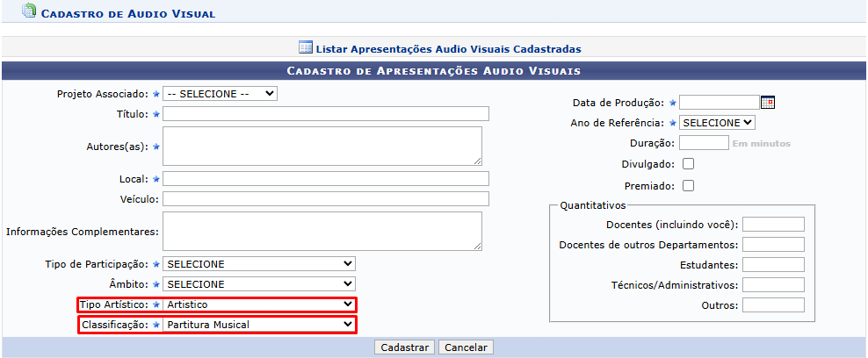Focus the Informações Complementares text area
This screenshot has height=358, width=868.
point(322,231)
